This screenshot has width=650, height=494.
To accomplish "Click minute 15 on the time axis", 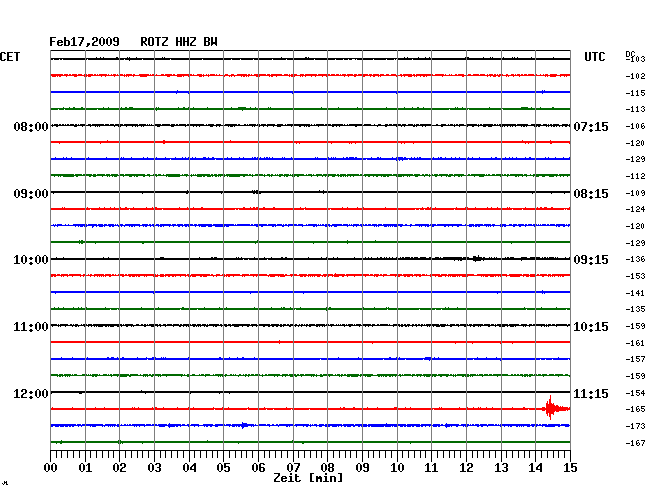I will [570, 468].
